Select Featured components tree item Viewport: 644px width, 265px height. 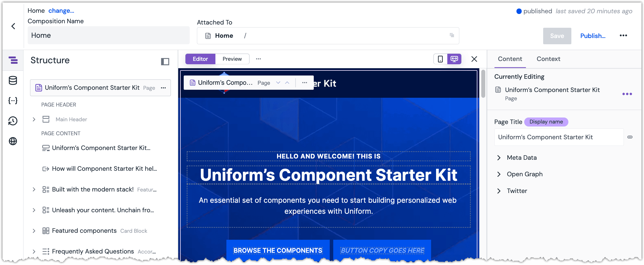84,231
